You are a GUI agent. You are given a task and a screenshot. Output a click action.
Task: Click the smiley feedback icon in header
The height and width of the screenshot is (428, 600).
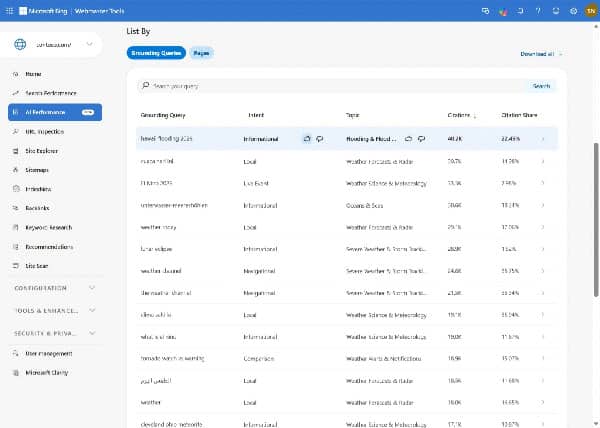(556, 11)
